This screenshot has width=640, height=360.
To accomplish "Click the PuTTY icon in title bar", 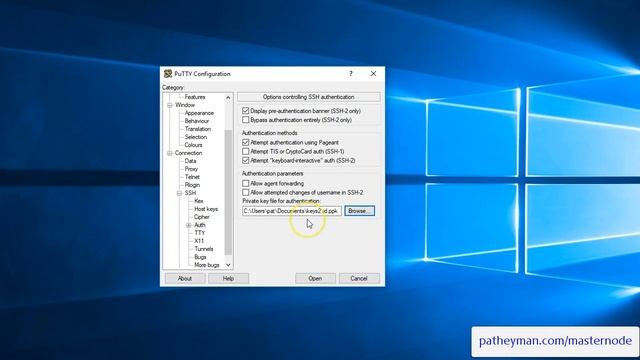I will point(168,74).
